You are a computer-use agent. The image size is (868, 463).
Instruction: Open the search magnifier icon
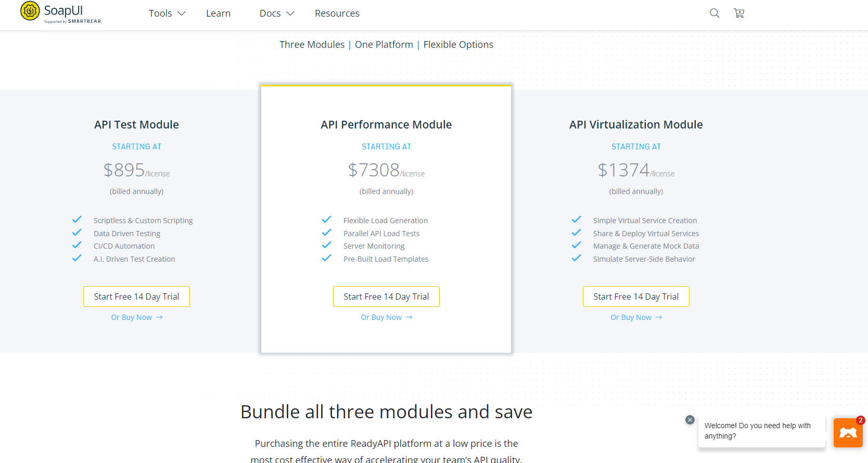point(714,13)
